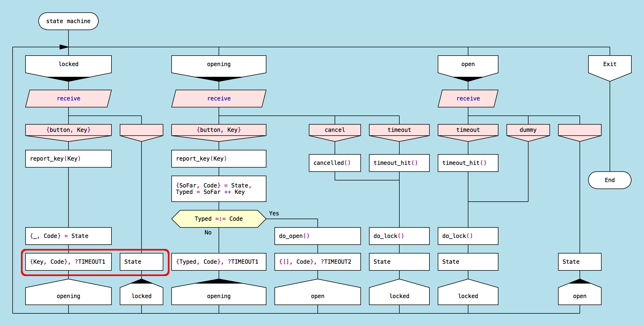The image size is (644, 326).
Task: Select the 'receive' block under 'open'
Action: [468, 99]
